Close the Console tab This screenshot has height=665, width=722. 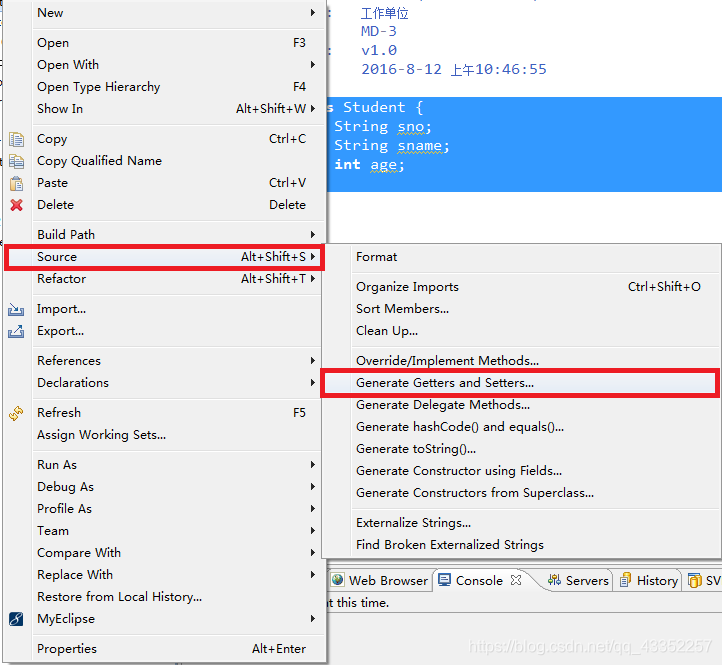(516, 580)
